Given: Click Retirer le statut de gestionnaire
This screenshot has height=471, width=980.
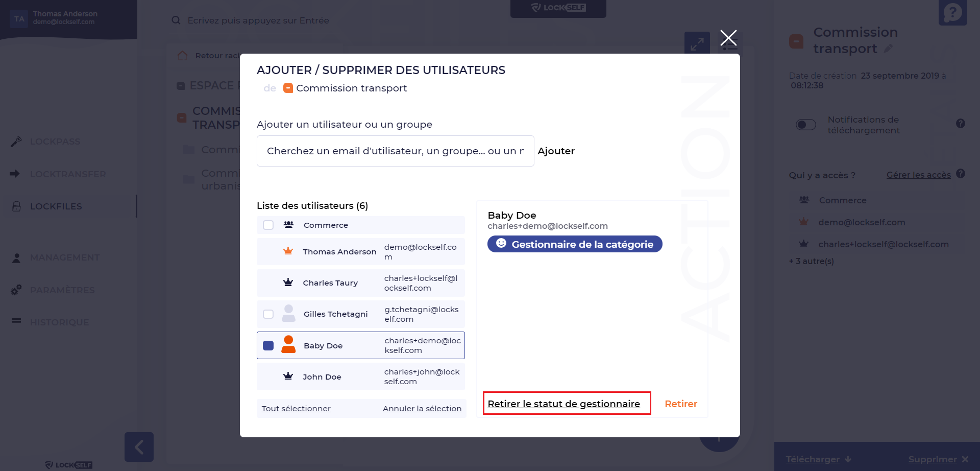Looking at the screenshot, I should point(563,404).
